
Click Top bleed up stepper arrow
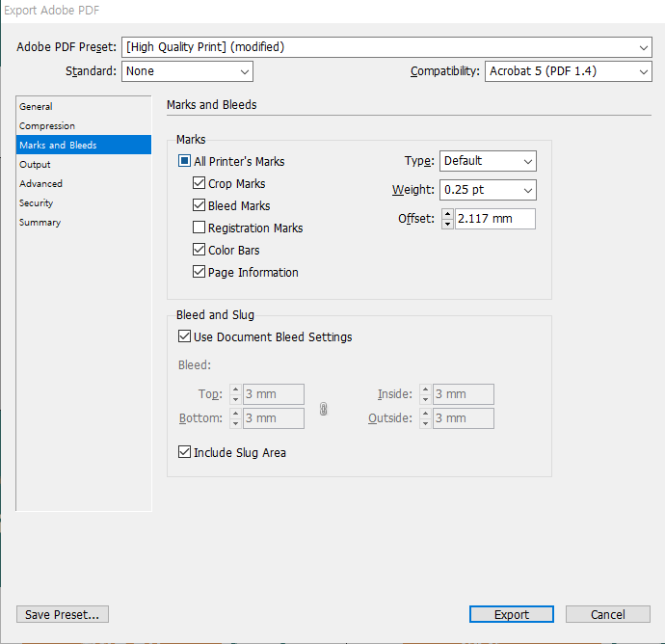tap(235, 389)
